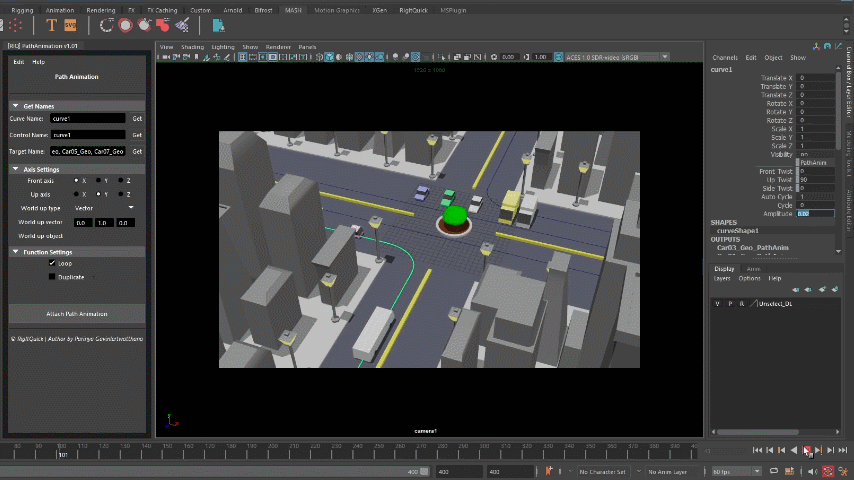The height and width of the screenshot is (480, 854).
Task: Click the set key bookmark icon in range bar
Action: (548, 471)
